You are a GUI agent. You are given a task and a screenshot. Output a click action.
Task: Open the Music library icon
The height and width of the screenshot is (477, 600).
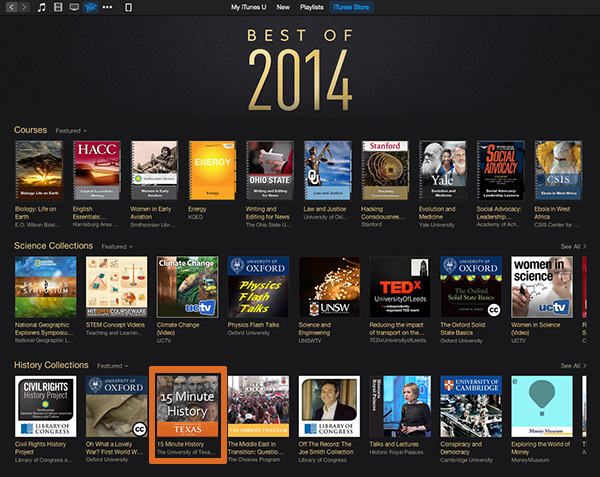coord(41,7)
